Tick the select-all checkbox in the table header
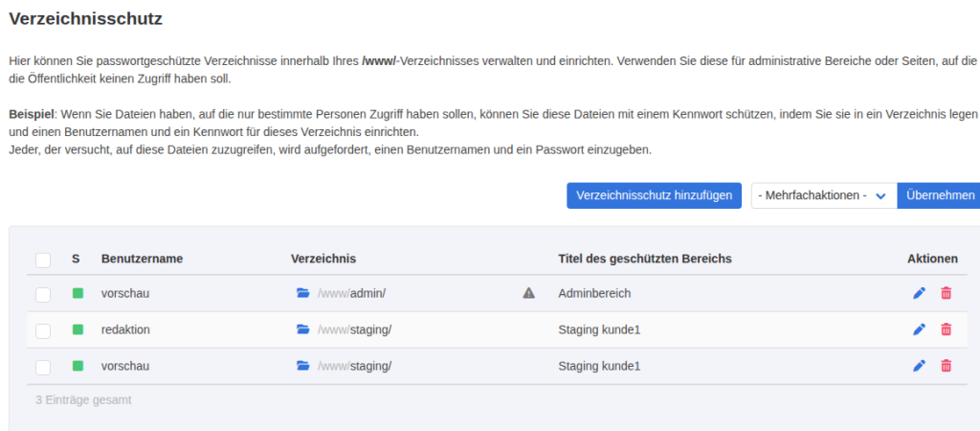This screenshot has height=431, width=980. (x=43, y=260)
